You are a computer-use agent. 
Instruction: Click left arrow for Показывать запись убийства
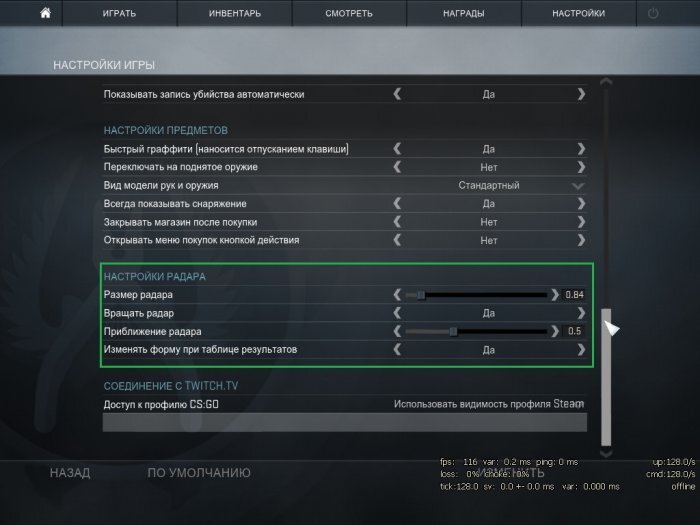(x=397, y=94)
